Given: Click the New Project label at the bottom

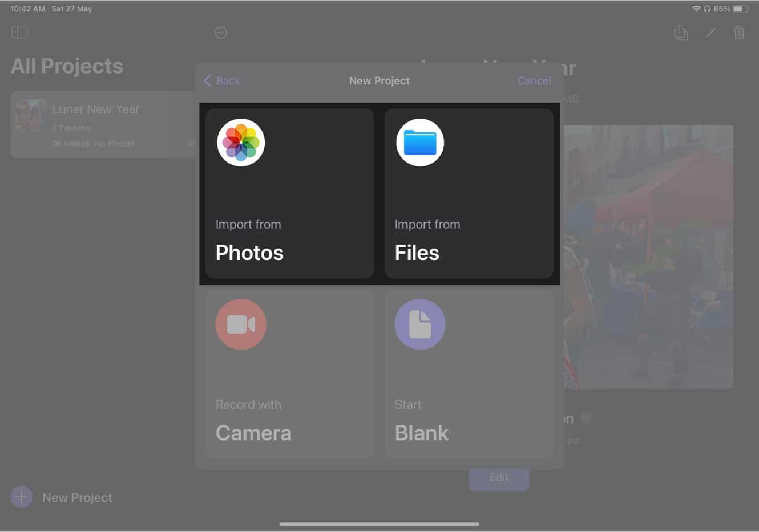Looking at the screenshot, I should click(x=77, y=498).
